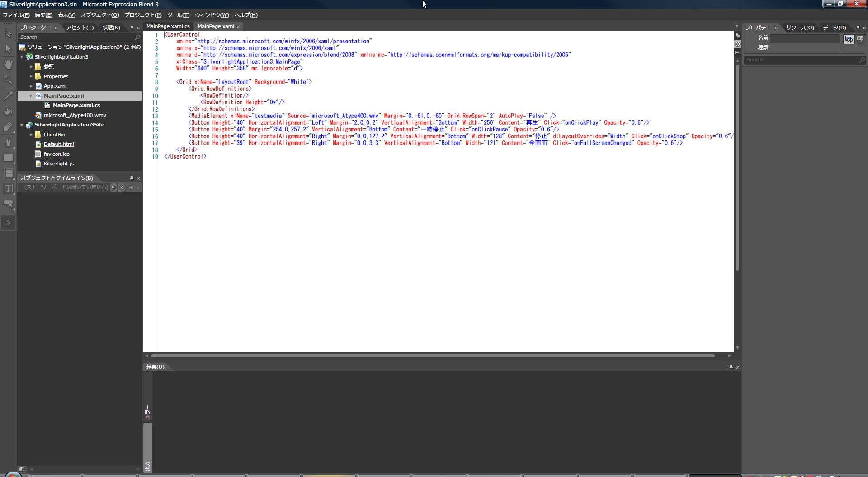Open 表示(V) menu
Screen dimensions: 868x477
coord(66,15)
